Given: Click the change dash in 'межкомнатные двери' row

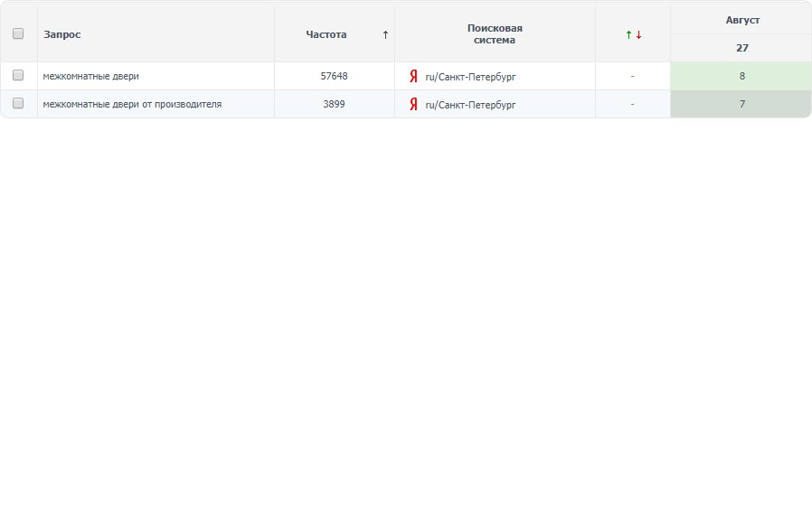Looking at the screenshot, I should [x=632, y=76].
